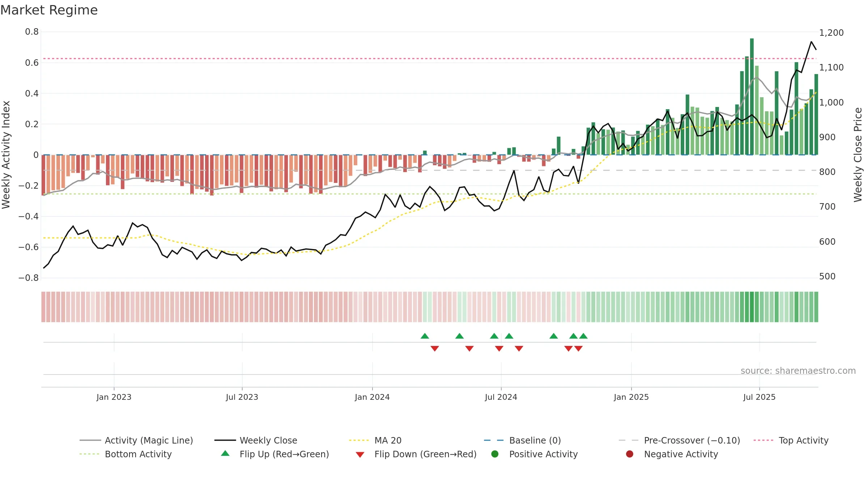
Task: Toggle the Flip Down (Green→Red) legend entry
Action: (x=416, y=454)
